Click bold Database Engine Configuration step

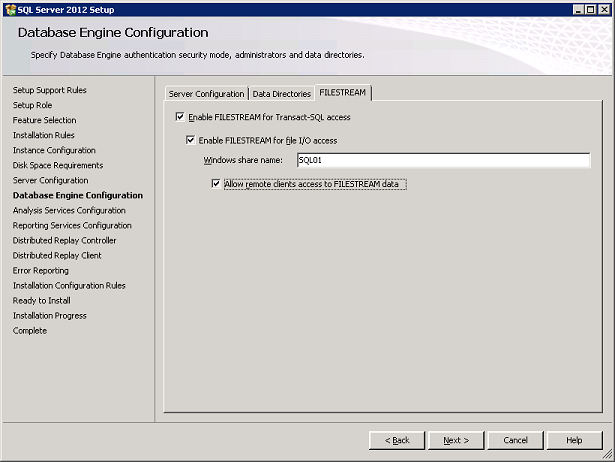click(78, 195)
